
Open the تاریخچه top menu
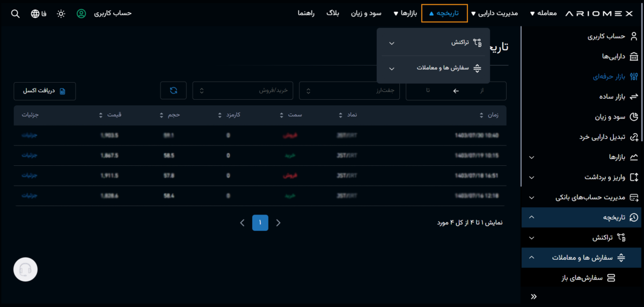[444, 13]
